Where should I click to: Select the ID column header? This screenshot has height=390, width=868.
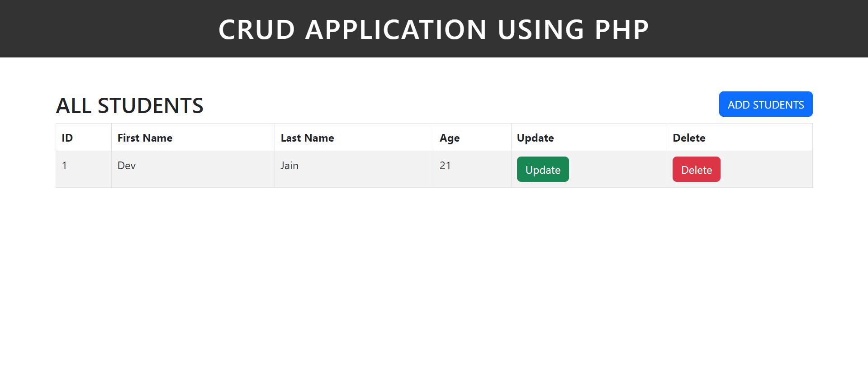(x=66, y=138)
